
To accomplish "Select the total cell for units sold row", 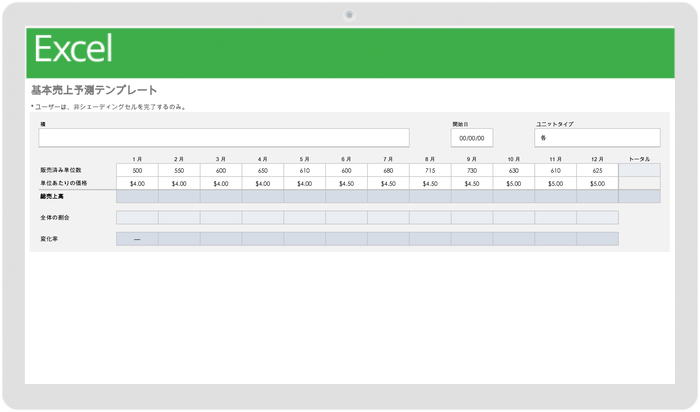I will pos(639,170).
